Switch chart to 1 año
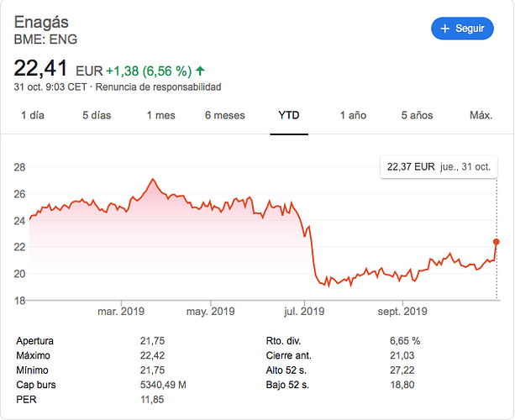This screenshot has height=420, width=515. pyautogui.click(x=353, y=115)
